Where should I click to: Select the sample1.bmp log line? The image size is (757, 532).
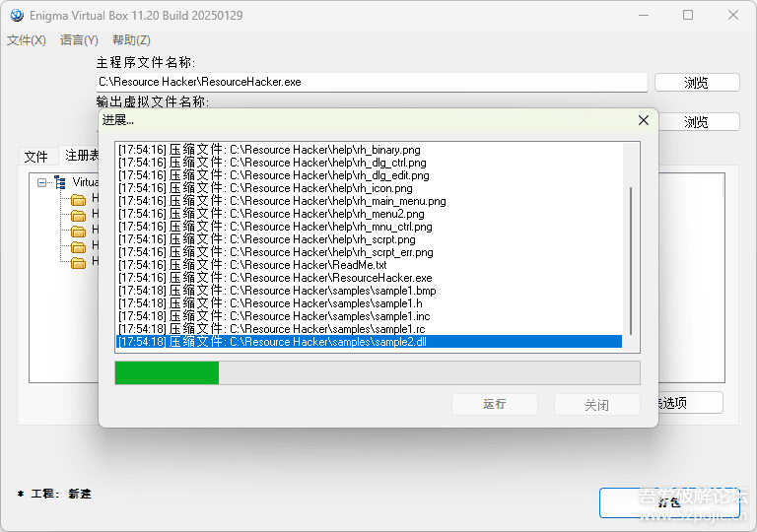(x=370, y=291)
